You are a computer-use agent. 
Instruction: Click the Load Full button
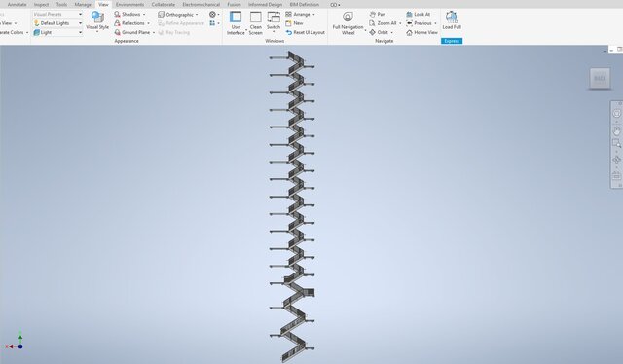(452, 20)
